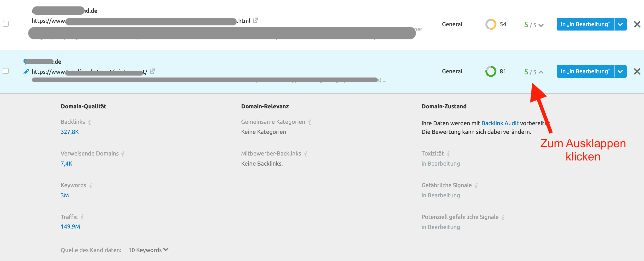644x261 pixels.
Task: Click Verweisende Domains value 7,4K
Action: (x=66, y=164)
